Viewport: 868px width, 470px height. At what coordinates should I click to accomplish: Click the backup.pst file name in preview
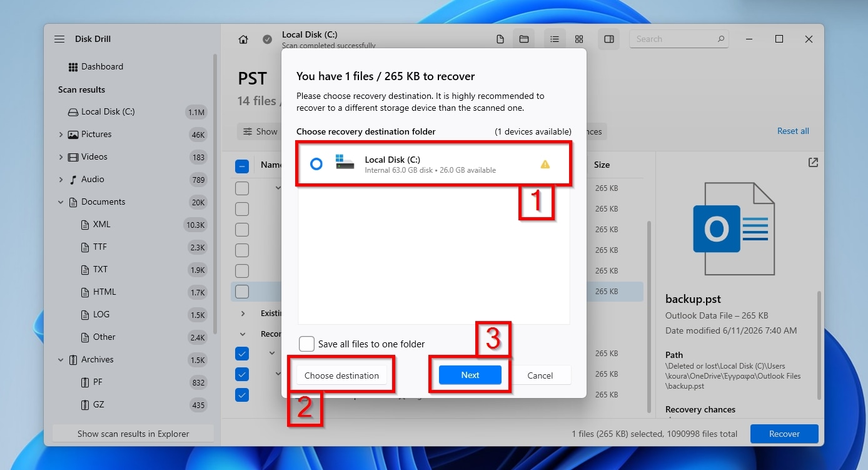(693, 300)
